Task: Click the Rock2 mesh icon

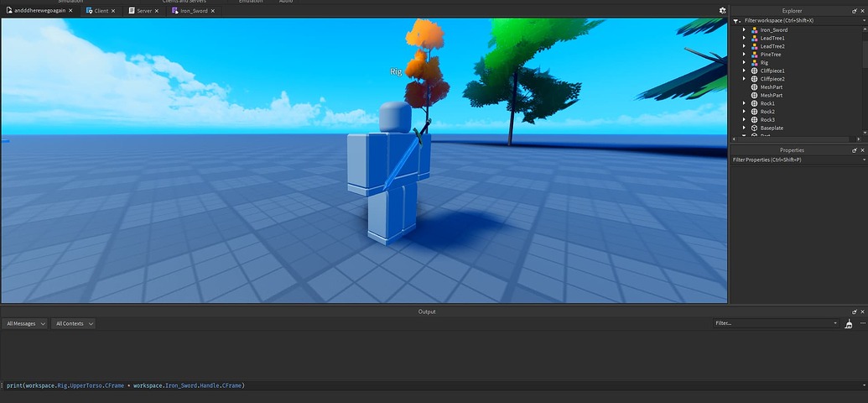Action: (x=754, y=112)
